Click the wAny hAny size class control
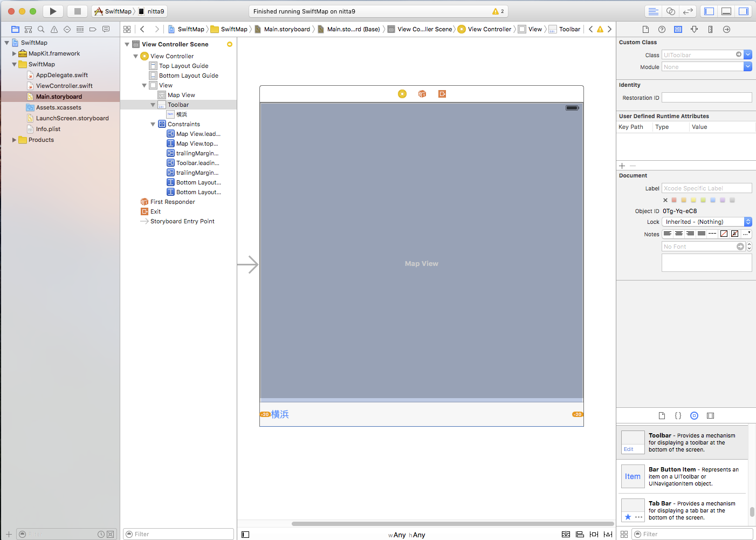The height and width of the screenshot is (540, 756). coord(407,535)
